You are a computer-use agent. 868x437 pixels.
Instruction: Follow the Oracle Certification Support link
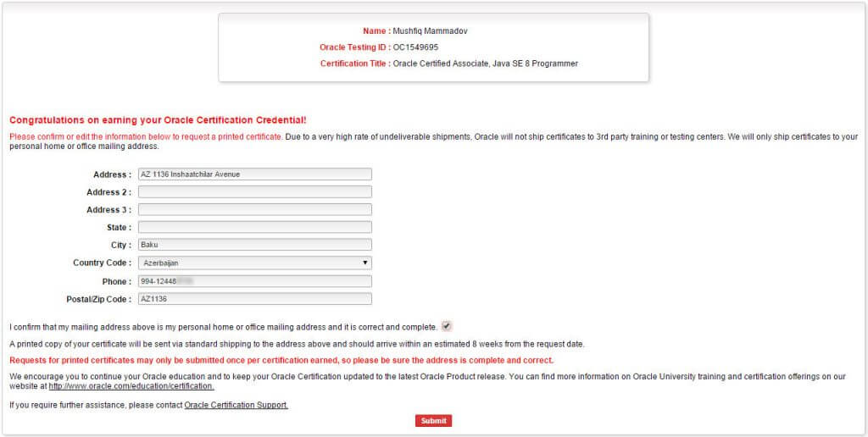(236, 406)
